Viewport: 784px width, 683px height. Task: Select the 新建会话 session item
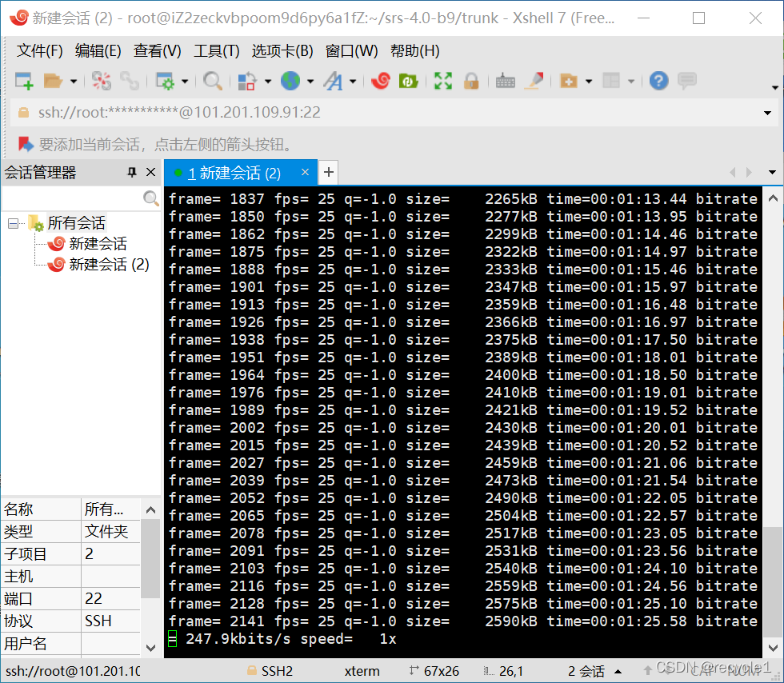pyautogui.click(x=98, y=243)
